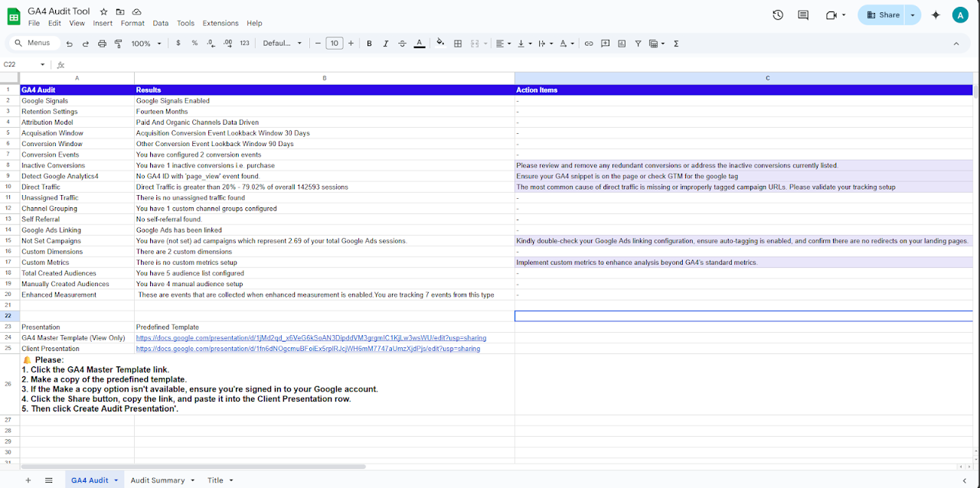
Task: Select the Paint format tool
Action: click(x=119, y=44)
